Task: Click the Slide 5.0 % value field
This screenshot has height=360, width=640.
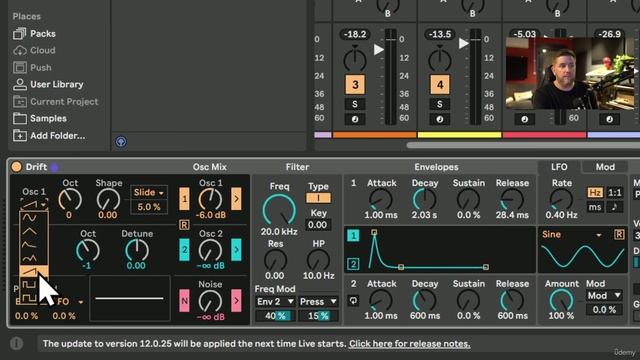Action: click(149, 207)
